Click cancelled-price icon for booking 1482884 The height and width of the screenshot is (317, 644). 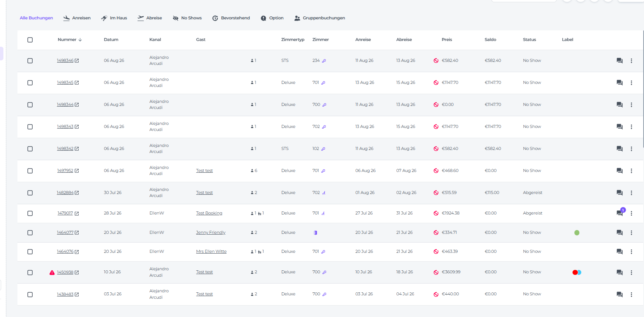pyautogui.click(x=436, y=193)
